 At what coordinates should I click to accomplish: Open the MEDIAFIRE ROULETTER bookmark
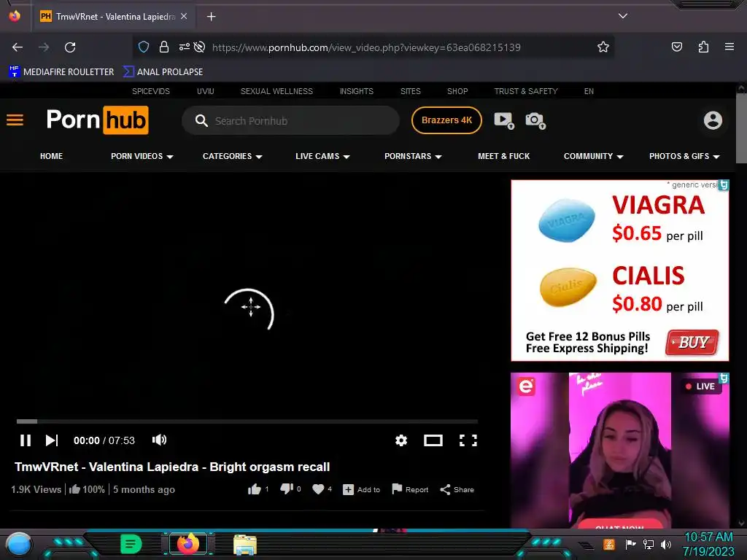tap(61, 72)
